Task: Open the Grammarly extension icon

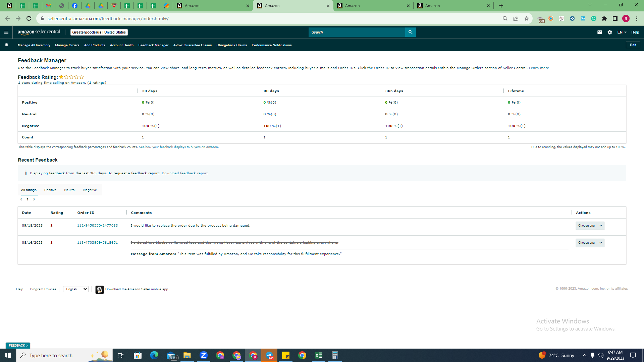Action: pos(594,18)
